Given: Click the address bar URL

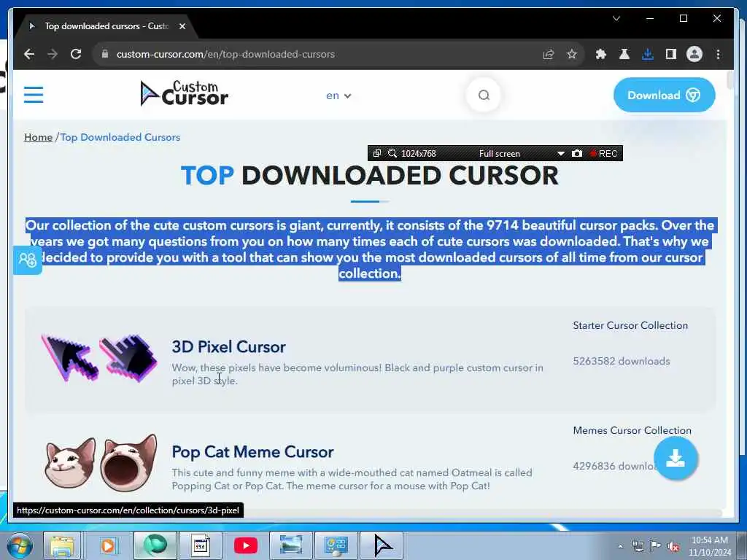Looking at the screenshot, I should [225, 54].
